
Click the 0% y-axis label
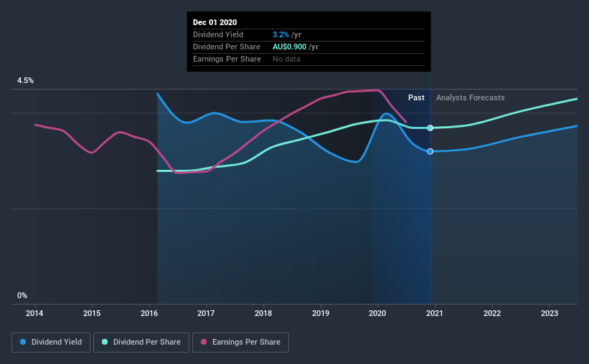pyautogui.click(x=22, y=296)
